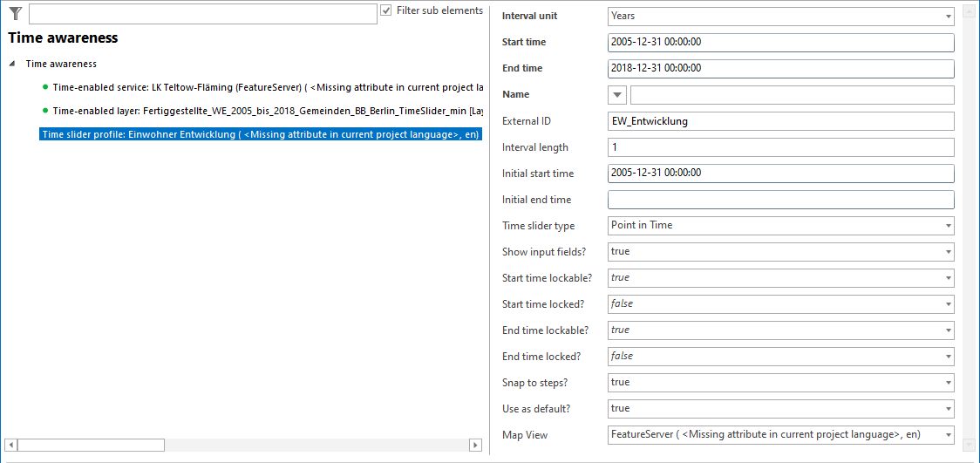Open the Start time lockable dropdown
The height and width of the screenshot is (463, 980).
click(780, 277)
